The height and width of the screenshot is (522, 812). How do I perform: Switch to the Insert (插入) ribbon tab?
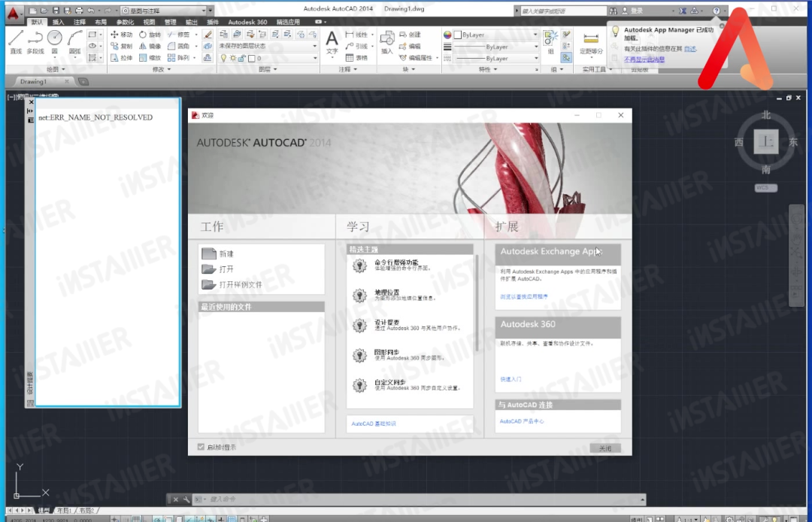59,23
